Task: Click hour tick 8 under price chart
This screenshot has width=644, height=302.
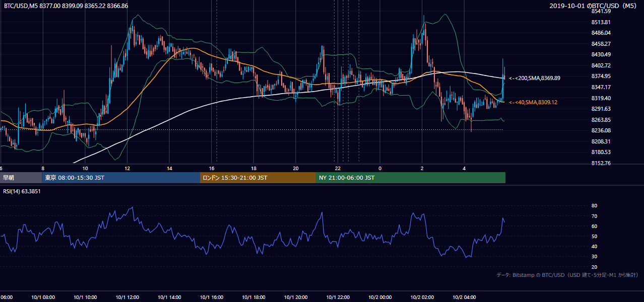Action: (x=43, y=168)
